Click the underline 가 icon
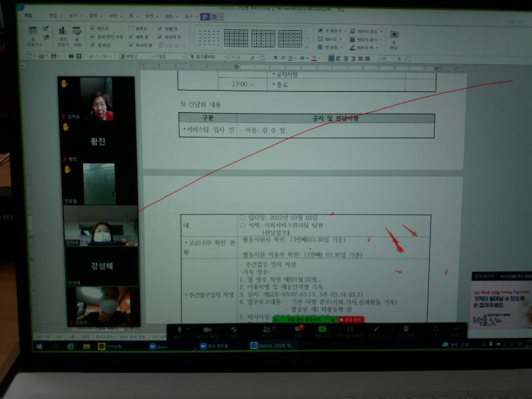The image size is (532, 399). pyautogui.click(x=291, y=58)
